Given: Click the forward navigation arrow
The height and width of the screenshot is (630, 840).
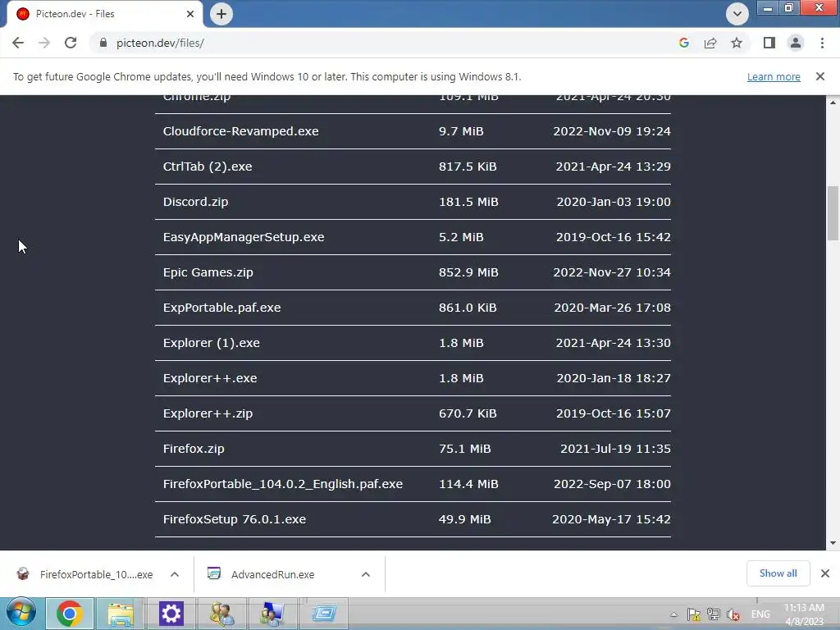Looking at the screenshot, I should coord(44,43).
